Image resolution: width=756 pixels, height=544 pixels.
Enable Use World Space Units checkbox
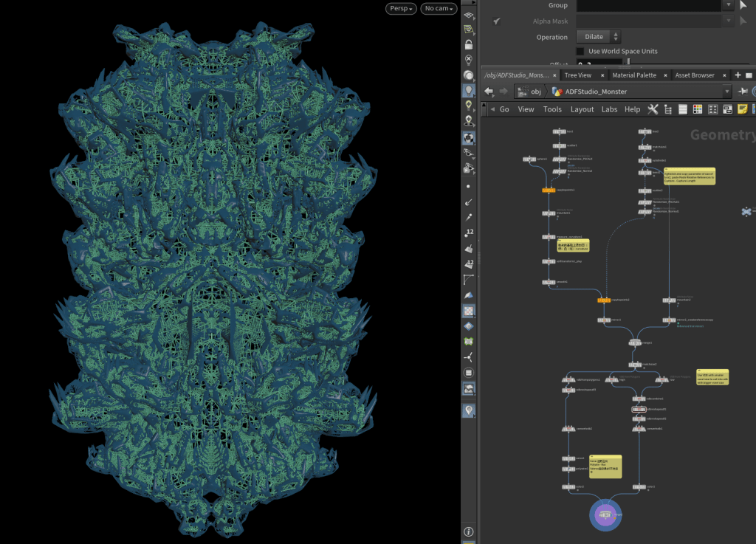tap(580, 52)
